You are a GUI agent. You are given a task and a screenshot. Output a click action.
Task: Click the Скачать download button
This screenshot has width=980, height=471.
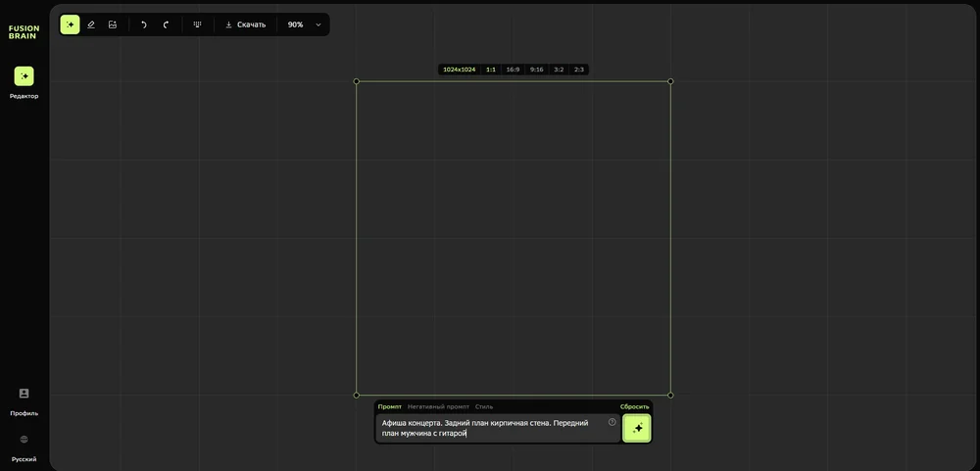245,24
